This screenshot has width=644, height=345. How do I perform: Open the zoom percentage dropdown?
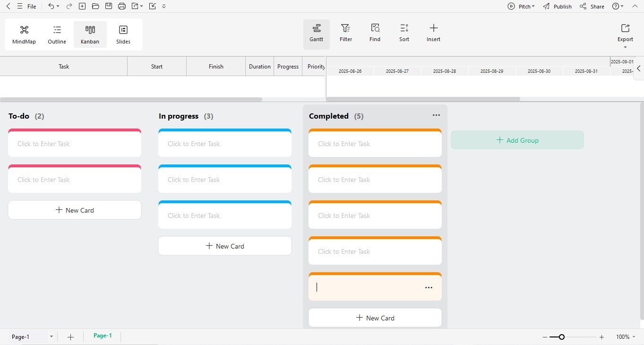625,337
